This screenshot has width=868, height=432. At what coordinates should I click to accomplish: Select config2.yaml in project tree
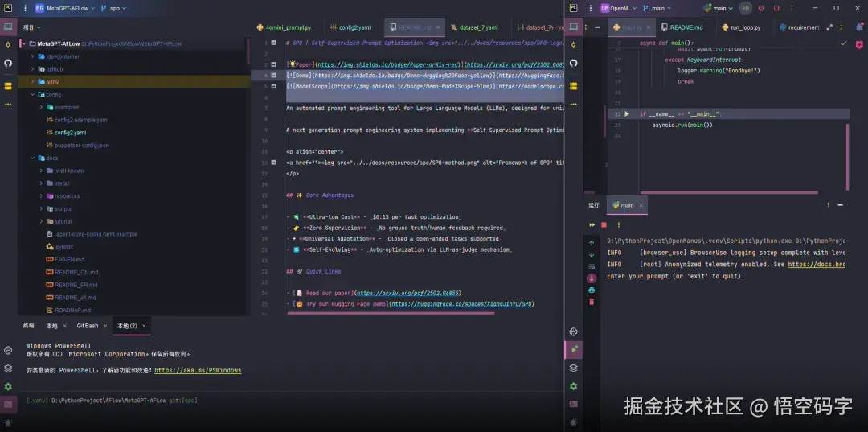pyautogui.click(x=70, y=133)
